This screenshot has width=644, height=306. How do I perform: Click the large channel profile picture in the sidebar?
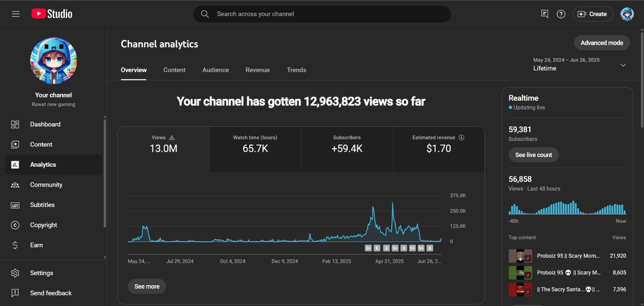[54, 61]
